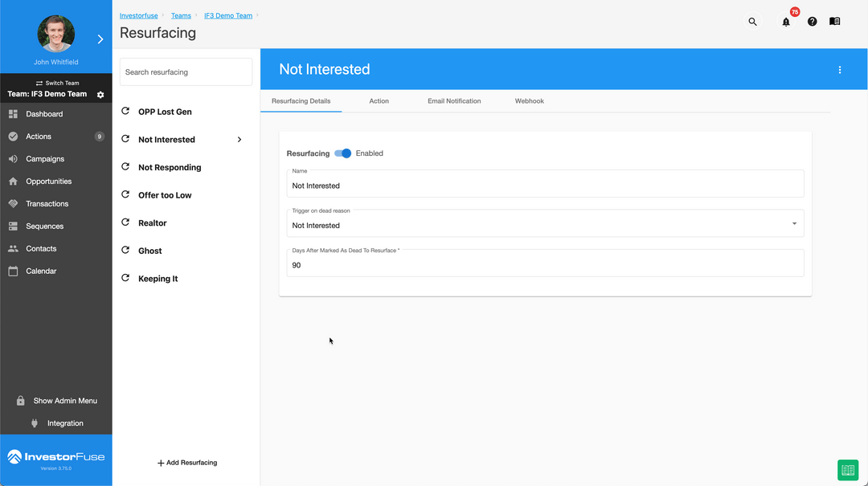Open the book documentation icon in header
868x486 pixels.
point(835,22)
